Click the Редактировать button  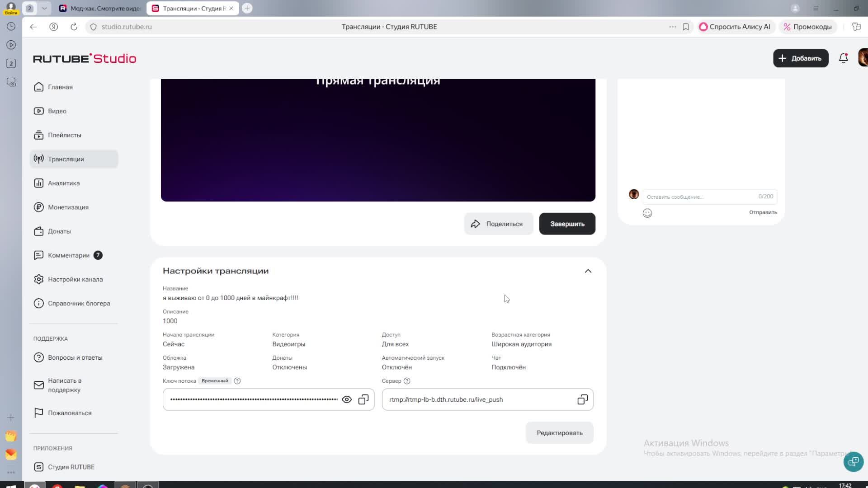[x=559, y=433]
